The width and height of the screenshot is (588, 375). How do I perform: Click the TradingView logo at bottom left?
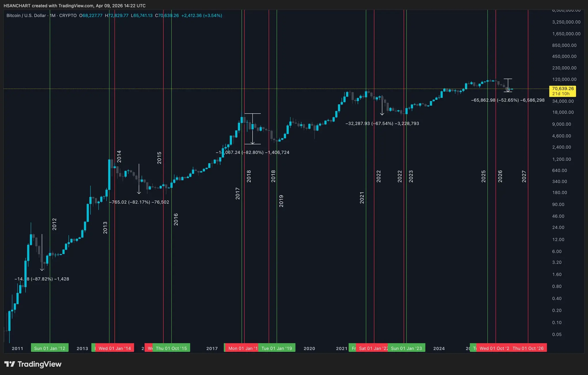(x=33, y=364)
